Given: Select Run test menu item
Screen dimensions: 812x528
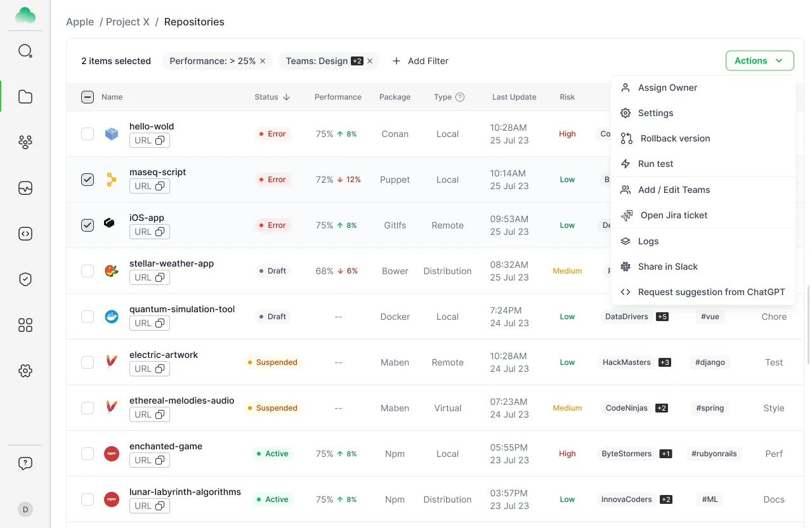Looking at the screenshot, I should pyautogui.click(x=703, y=164).
